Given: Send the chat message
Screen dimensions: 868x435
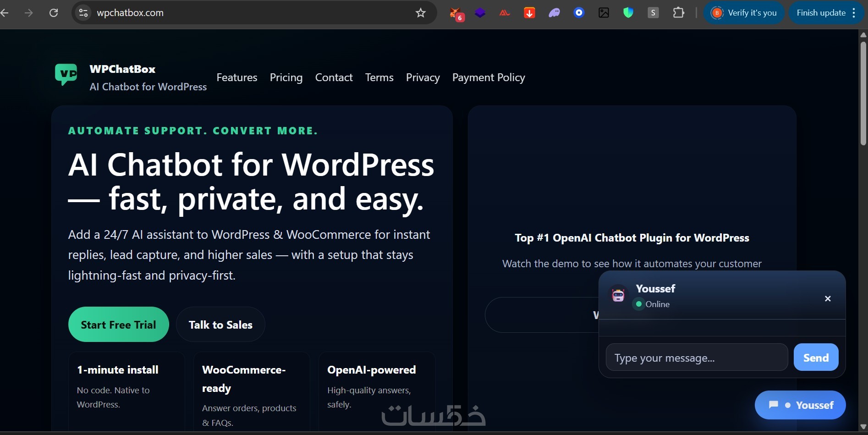Looking at the screenshot, I should tap(816, 358).
